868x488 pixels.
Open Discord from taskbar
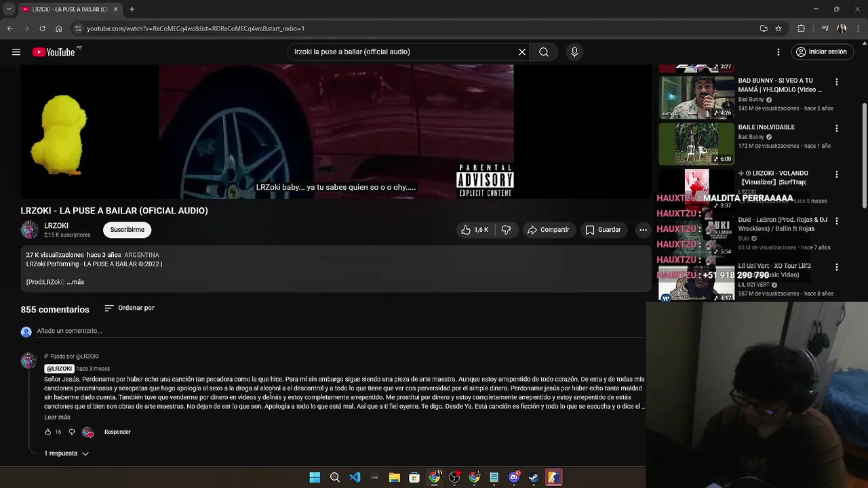(514, 477)
